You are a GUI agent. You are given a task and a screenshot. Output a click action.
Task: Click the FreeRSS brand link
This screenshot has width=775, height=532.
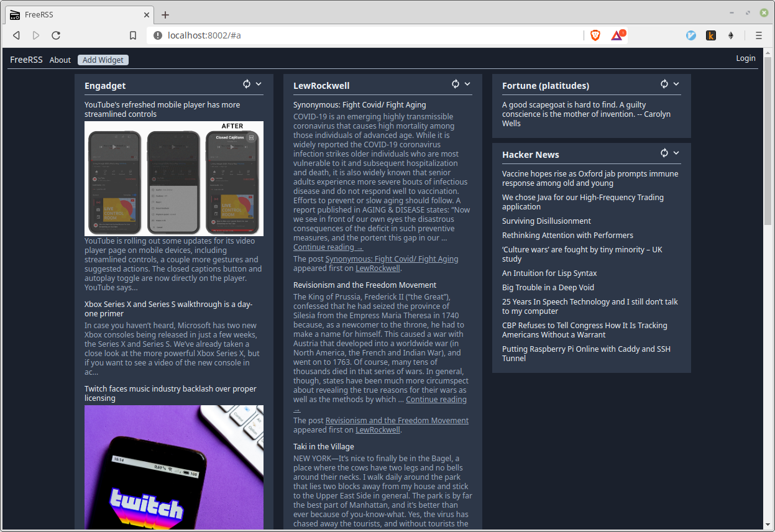pos(26,60)
